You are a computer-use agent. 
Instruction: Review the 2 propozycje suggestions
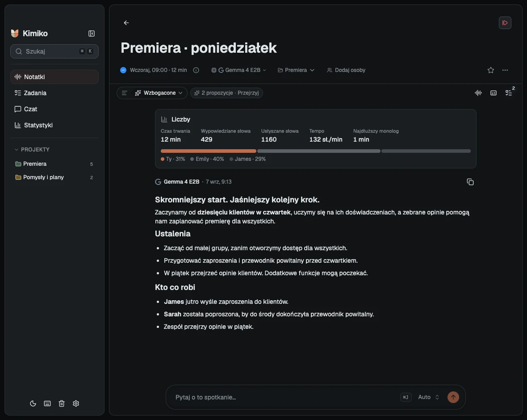(226, 93)
